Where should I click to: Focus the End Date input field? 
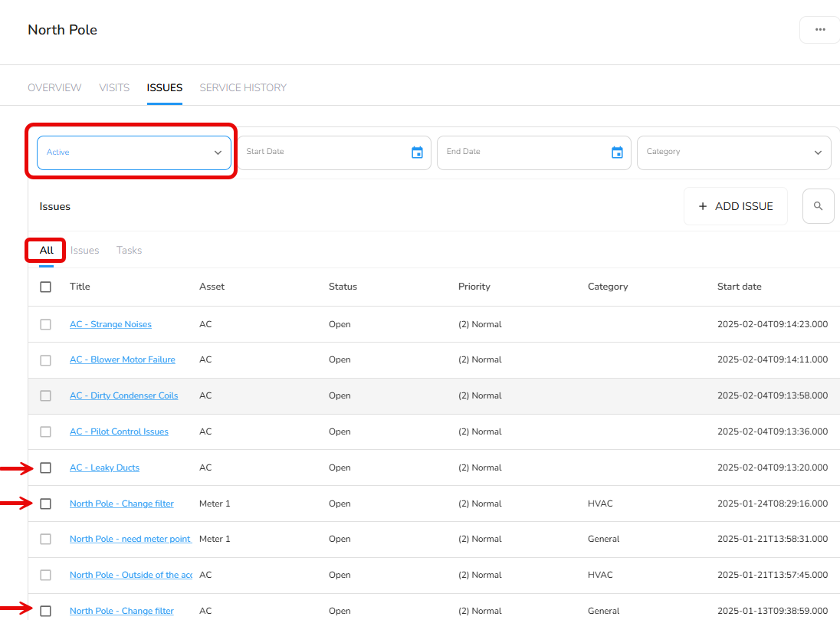533,153
